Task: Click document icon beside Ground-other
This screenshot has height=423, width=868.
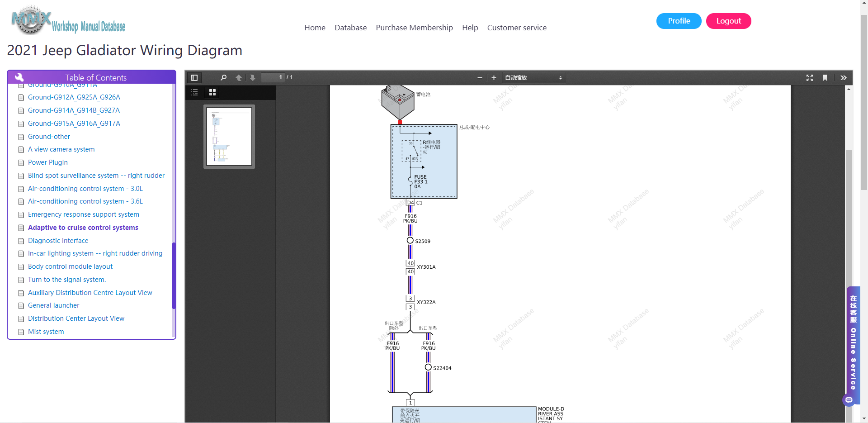Action: pos(21,137)
